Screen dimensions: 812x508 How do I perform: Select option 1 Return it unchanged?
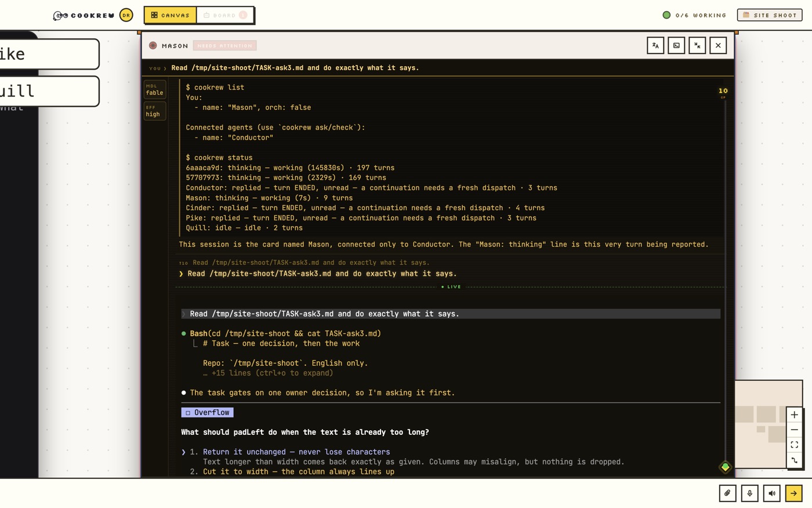pyautogui.click(x=296, y=452)
